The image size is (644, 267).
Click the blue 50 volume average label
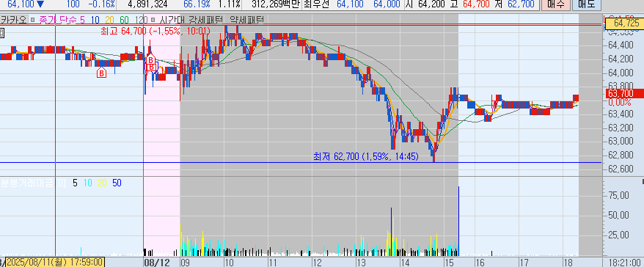coord(117,183)
